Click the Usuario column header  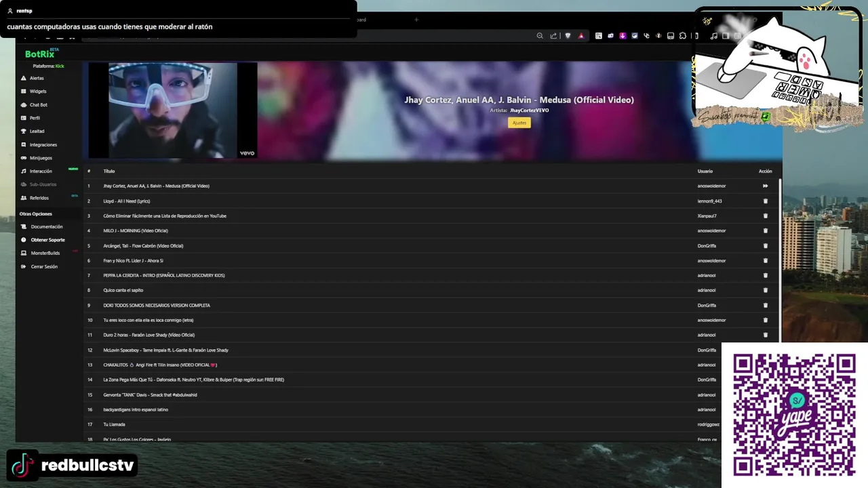705,171
